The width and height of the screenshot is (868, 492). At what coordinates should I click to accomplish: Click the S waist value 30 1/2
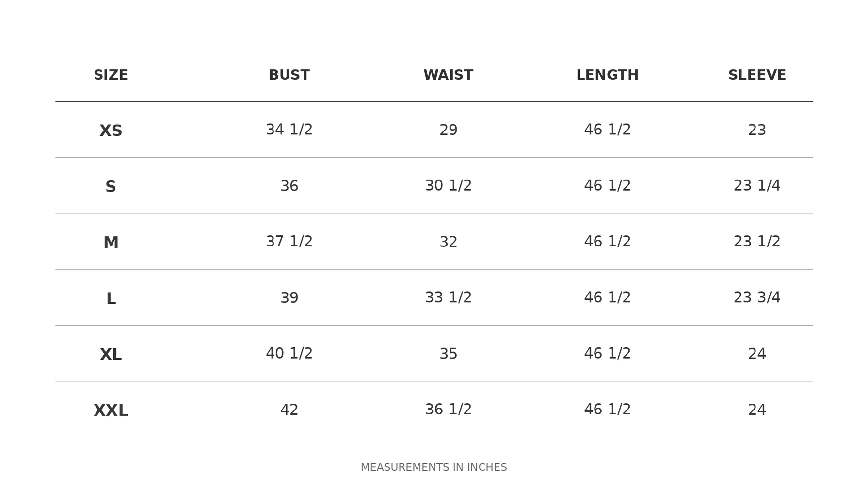pos(448,186)
